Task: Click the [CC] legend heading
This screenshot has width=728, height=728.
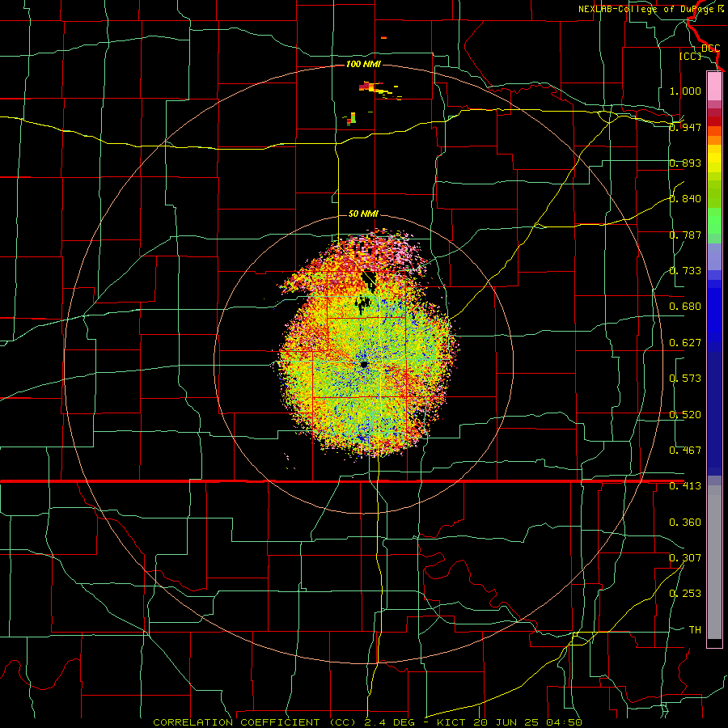Action: tap(691, 56)
